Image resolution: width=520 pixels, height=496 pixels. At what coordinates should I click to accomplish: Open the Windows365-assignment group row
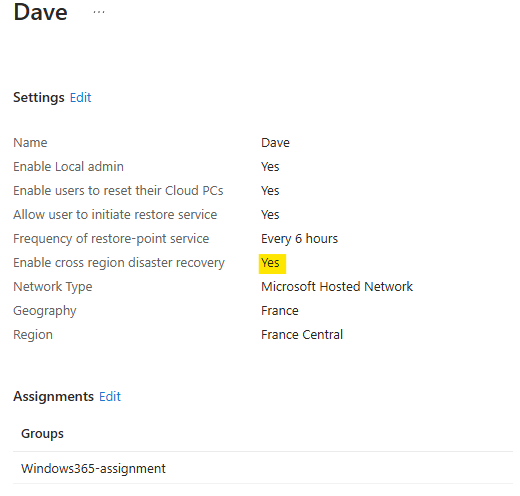click(263, 468)
